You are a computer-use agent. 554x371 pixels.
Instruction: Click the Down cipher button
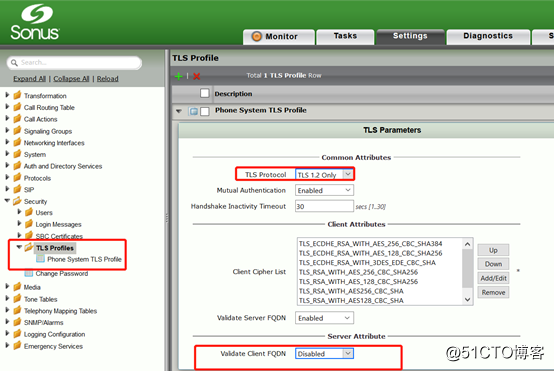tap(493, 264)
